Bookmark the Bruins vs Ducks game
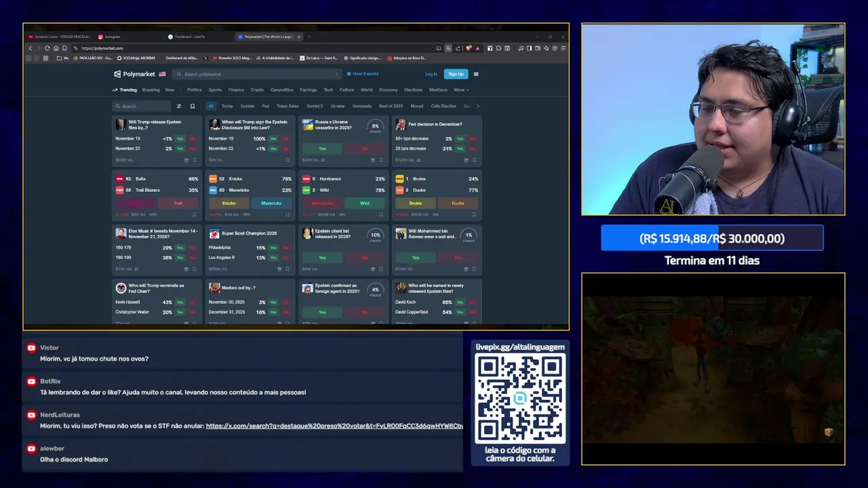Image resolution: width=868 pixels, height=488 pixels. [x=474, y=214]
